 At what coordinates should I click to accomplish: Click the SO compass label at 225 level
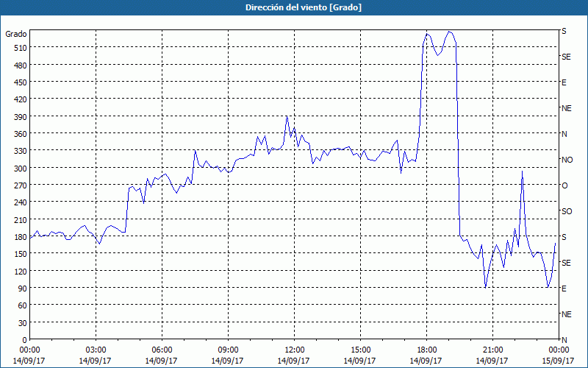tap(567, 211)
